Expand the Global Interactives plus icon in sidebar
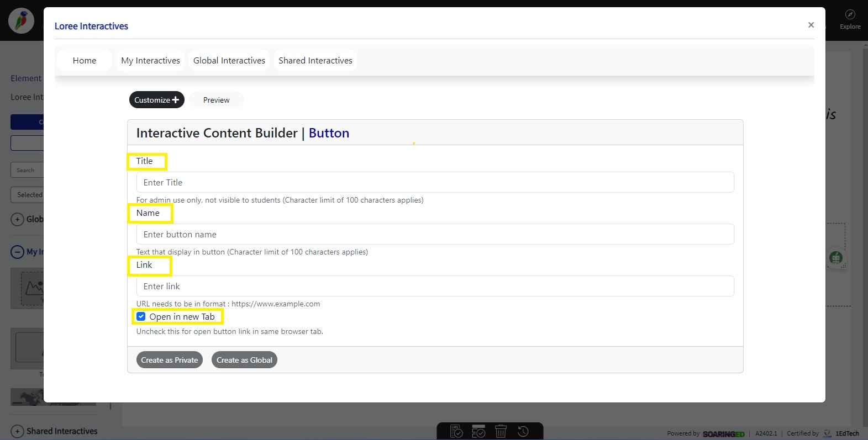The image size is (868, 440). [x=17, y=219]
